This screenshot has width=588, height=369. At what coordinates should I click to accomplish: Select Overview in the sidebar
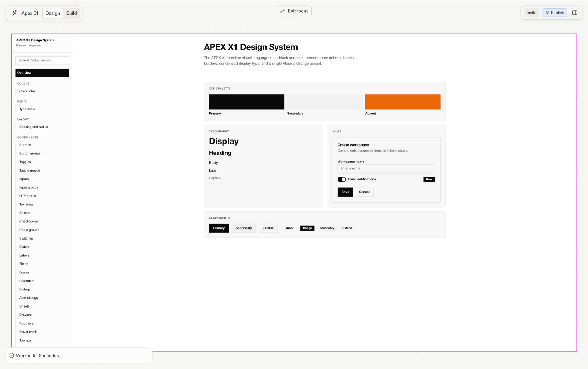pyautogui.click(x=42, y=73)
